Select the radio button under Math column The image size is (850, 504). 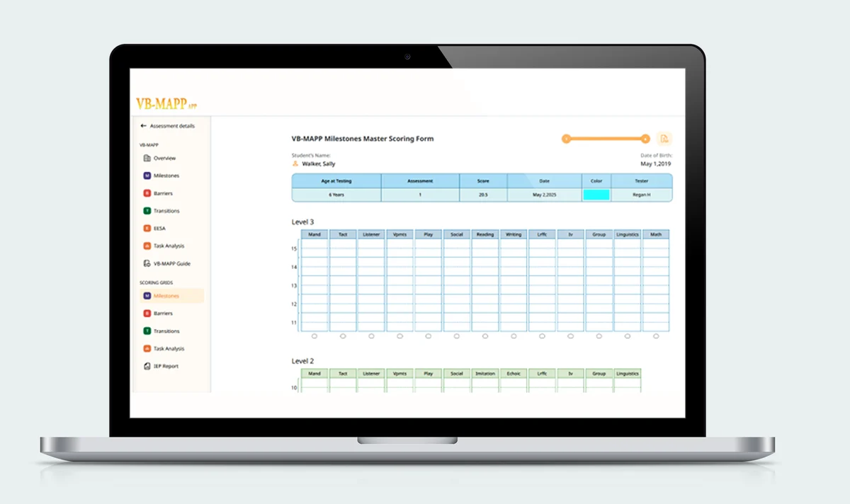(x=656, y=336)
